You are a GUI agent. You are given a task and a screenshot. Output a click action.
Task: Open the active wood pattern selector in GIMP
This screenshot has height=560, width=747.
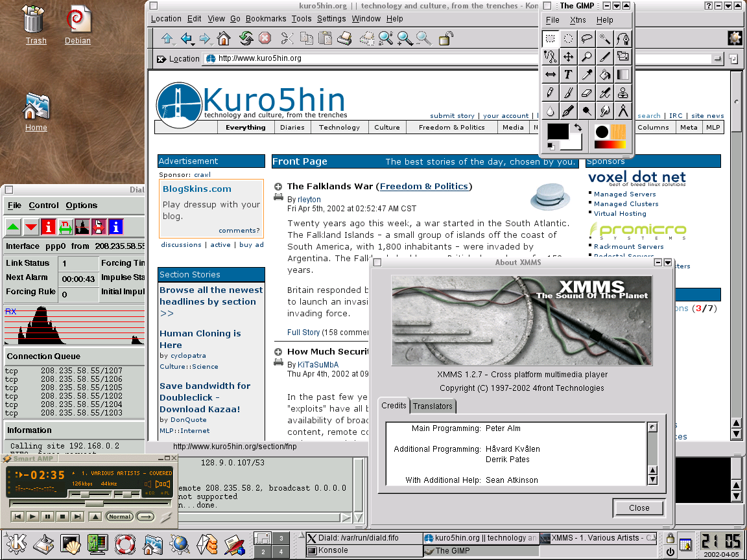[618, 132]
